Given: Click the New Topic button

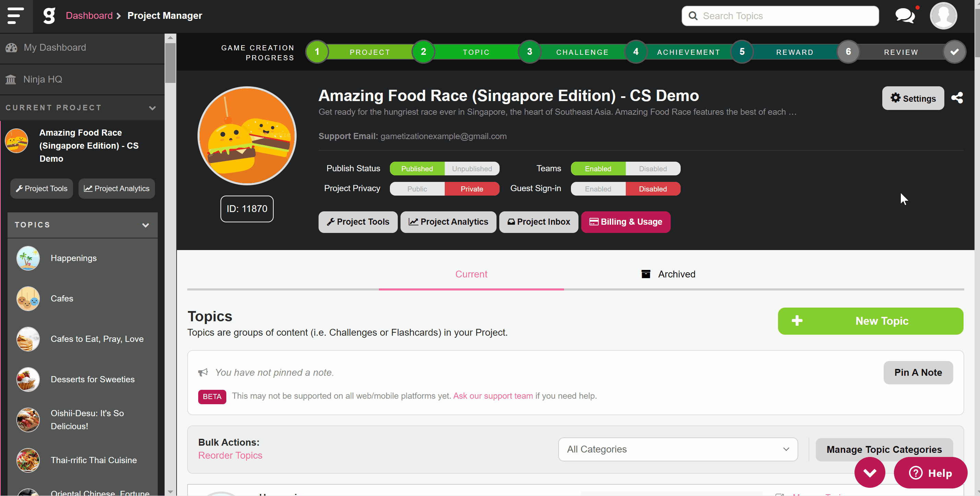Looking at the screenshot, I should pyautogui.click(x=870, y=321).
